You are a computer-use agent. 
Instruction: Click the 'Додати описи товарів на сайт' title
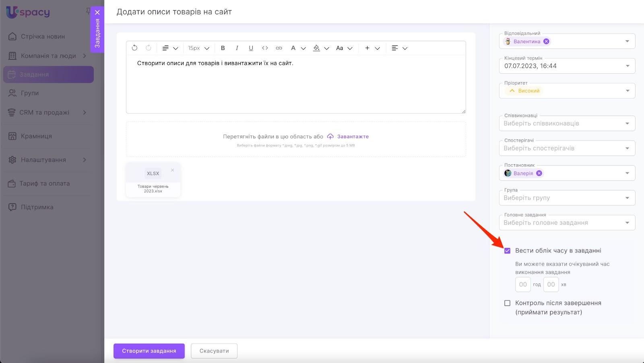click(x=174, y=12)
